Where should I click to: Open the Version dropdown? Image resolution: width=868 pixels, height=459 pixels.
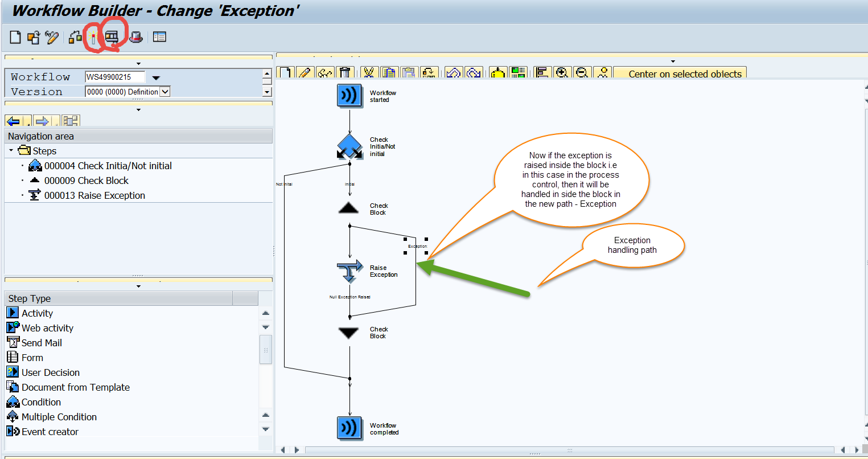[x=165, y=92]
